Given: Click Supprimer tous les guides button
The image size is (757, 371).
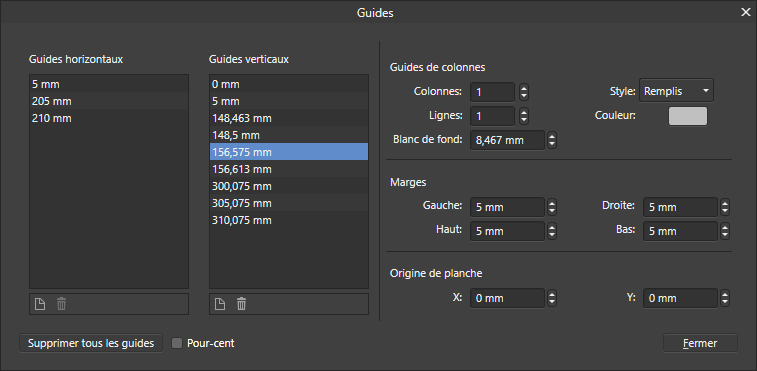Looking at the screenshot, I should coord(91,343).
